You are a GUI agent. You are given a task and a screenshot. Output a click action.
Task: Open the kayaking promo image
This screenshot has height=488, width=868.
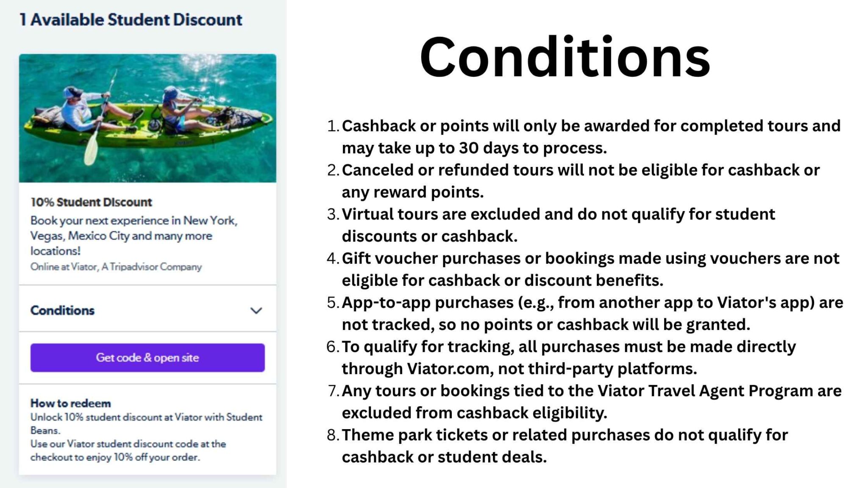[147, 119]
